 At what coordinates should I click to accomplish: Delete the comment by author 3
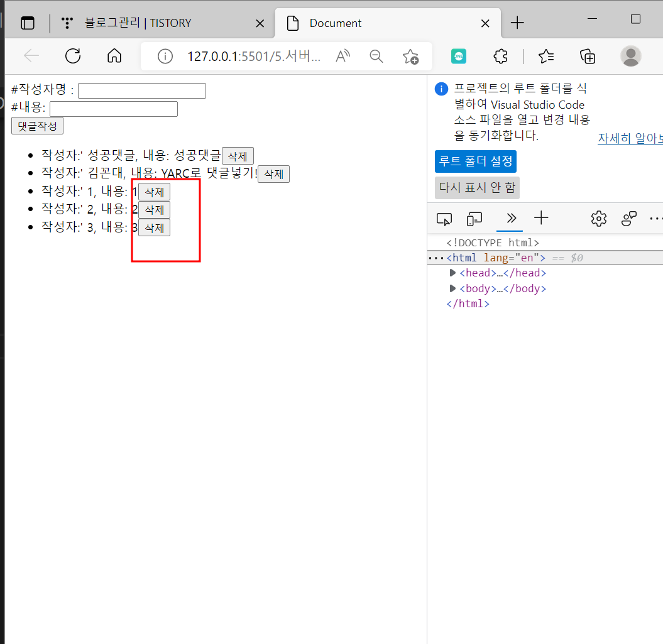pyautogui.click(x=155, y=228)
